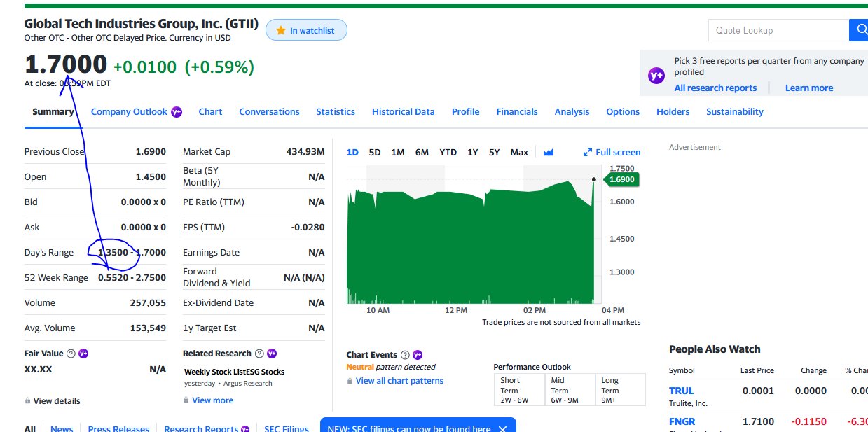Open the Related Research View more link
Screen dimensions: 868x432
(x=209, y=400)
